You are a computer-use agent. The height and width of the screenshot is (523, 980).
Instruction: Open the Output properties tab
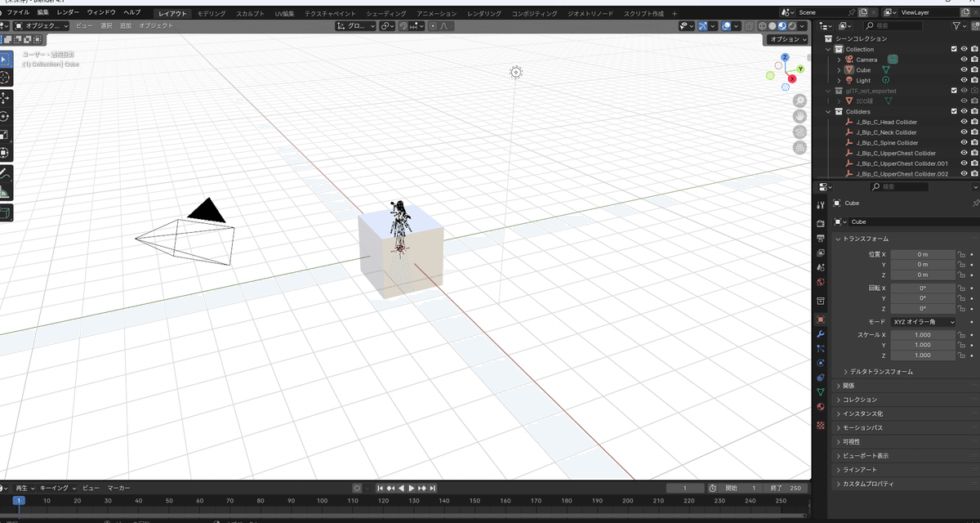point(821,238)
